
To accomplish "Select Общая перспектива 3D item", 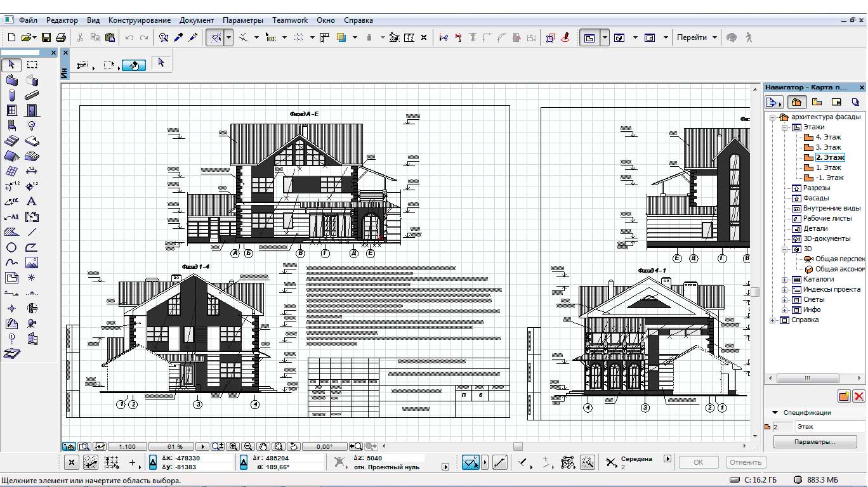I will click(839, 259).
